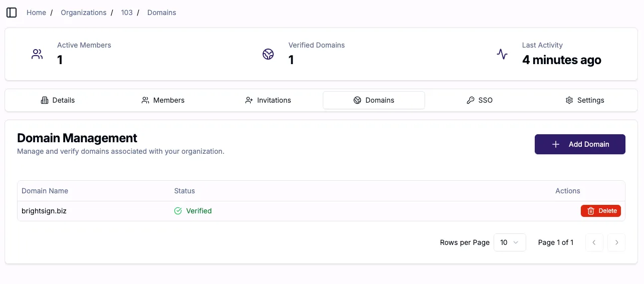Open Rows per Page dropdown
Viewport: 644px width, 284px height.
click(510, 242)
